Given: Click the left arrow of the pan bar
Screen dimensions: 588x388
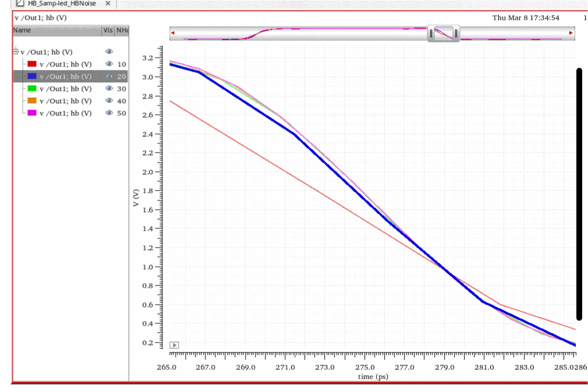Looking at the screenshot, I should point(173,33).
